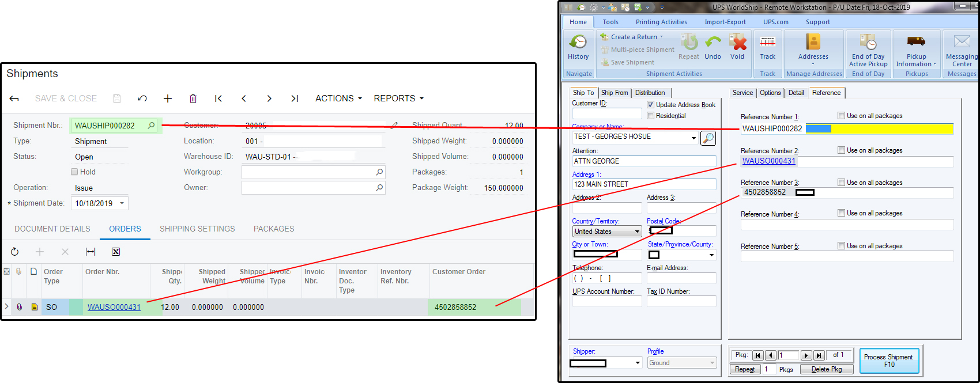
Task: Toggle the Update Address Book checkbox
Action: (x=651, y=105)
